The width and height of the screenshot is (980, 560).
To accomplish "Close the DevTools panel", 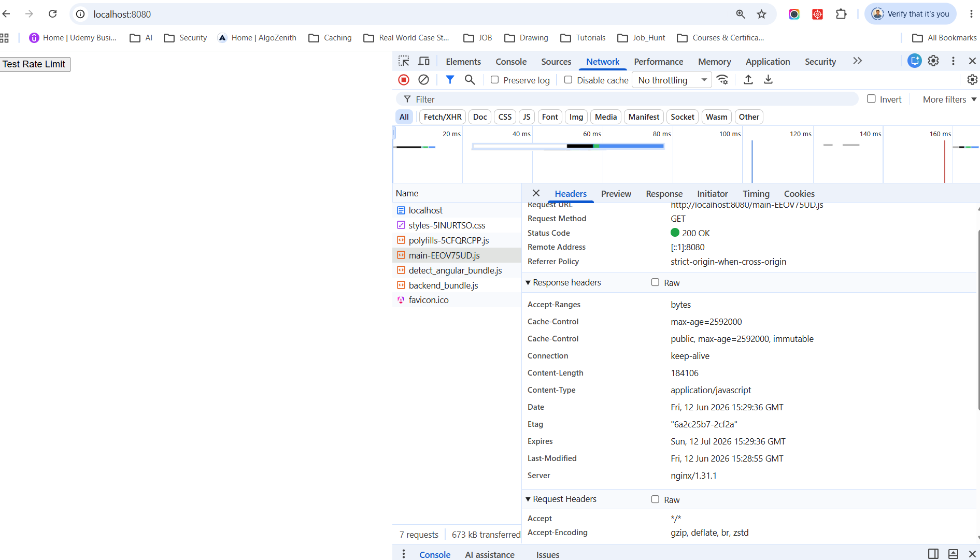I will [972, 61].
